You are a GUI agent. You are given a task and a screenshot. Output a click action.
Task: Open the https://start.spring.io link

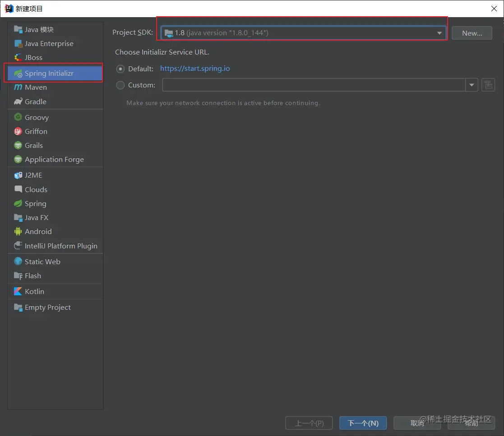click(195, 69)
